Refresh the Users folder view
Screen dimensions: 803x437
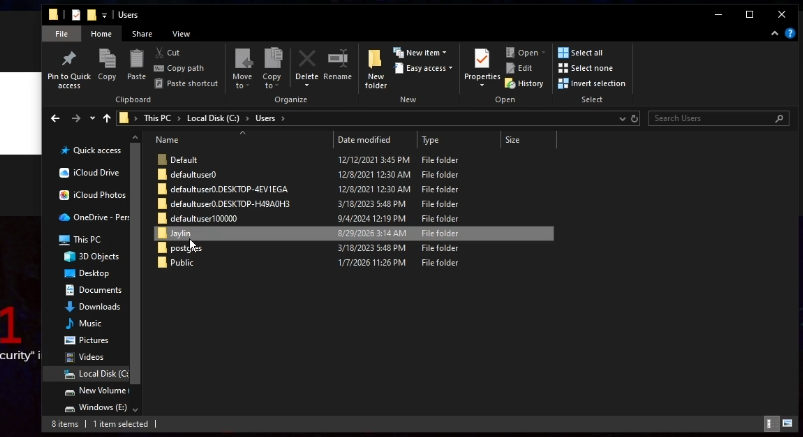coord(634,118)
